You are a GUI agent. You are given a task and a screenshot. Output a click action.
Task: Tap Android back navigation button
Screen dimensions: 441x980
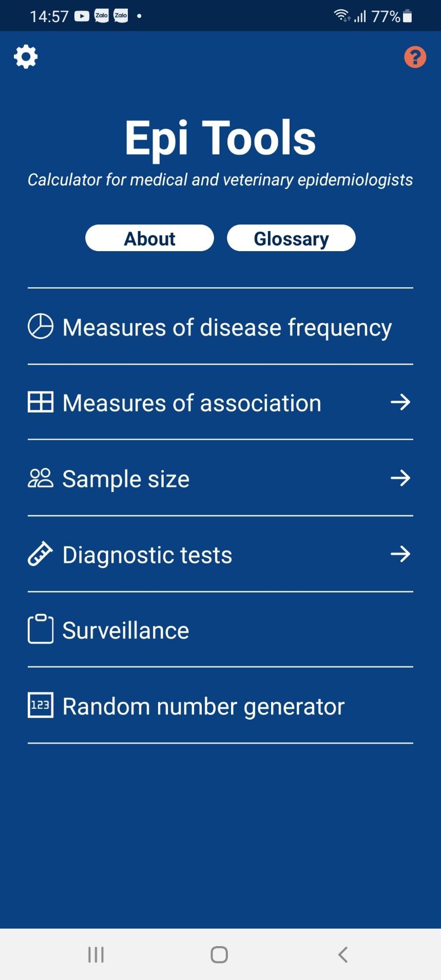pos(343,954)
